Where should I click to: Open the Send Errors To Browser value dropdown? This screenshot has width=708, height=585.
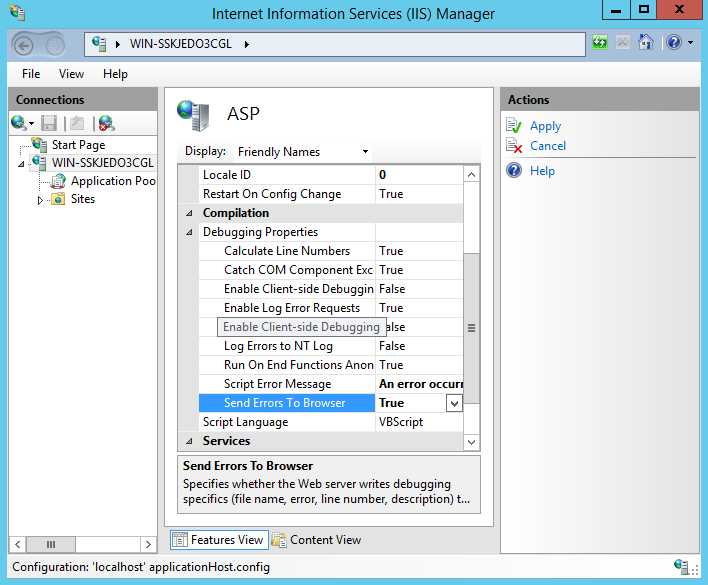(454, 403)
